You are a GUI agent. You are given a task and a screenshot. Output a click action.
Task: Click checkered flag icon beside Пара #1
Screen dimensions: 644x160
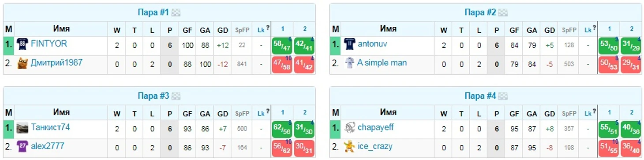(176, 13)
